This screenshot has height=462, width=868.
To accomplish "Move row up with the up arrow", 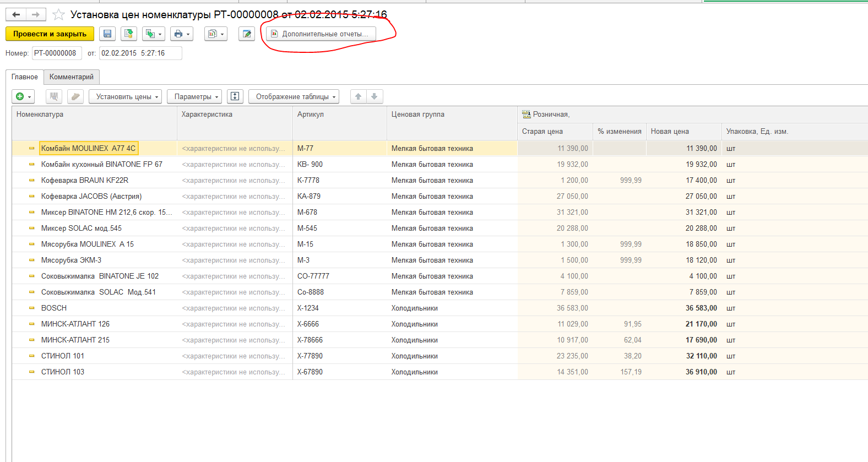I will point(358,97).
